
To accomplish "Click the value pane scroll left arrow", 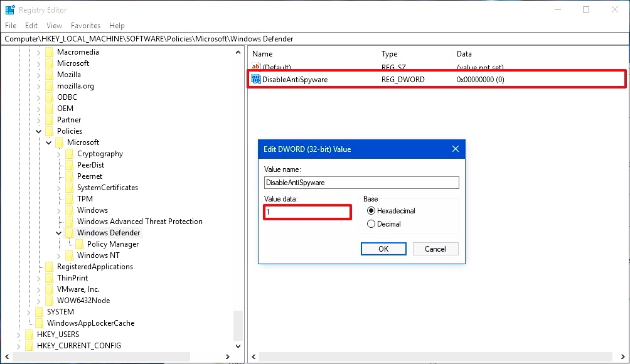I will point(254,356).
